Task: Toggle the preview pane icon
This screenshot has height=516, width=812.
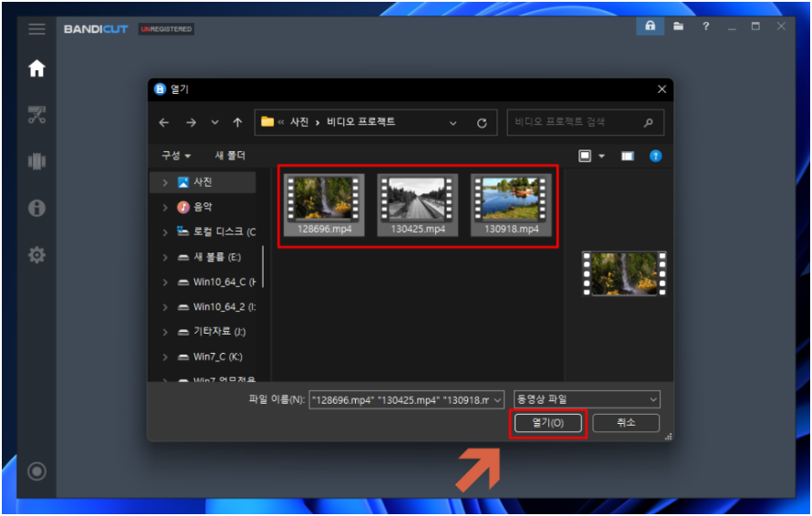Action: [627, 156]
